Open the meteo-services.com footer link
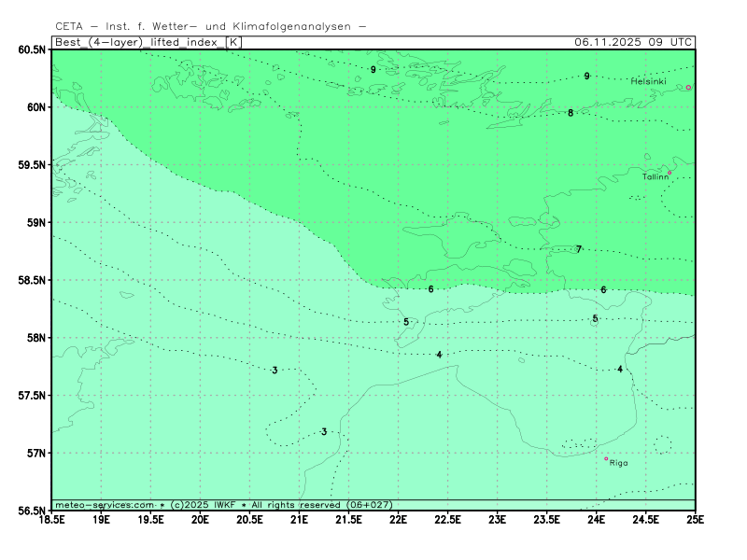The height and width of the screenshot is (560, 747). [x=104, y=505]
